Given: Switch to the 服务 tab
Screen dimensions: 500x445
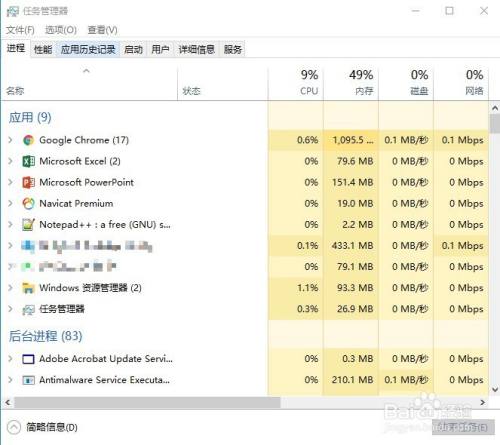Looking at the screenshot, I should coord(233,50).
